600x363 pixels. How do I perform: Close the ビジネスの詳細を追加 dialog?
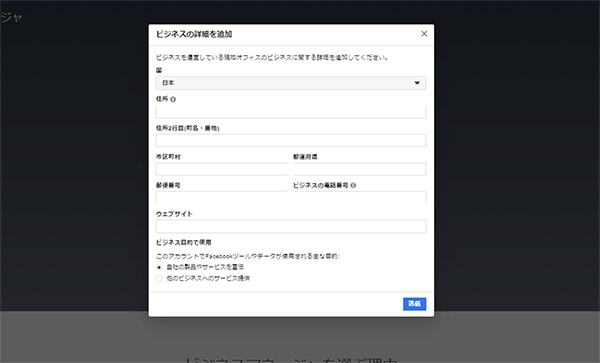click(x=424, y=34)
